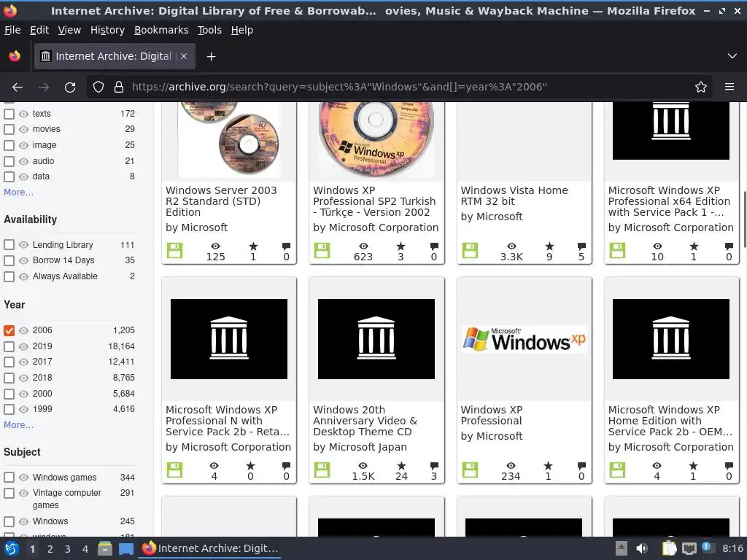The width and height of the screenshot is (747, 560).
Task: Open the Help menu
Action: click(242, 30)
